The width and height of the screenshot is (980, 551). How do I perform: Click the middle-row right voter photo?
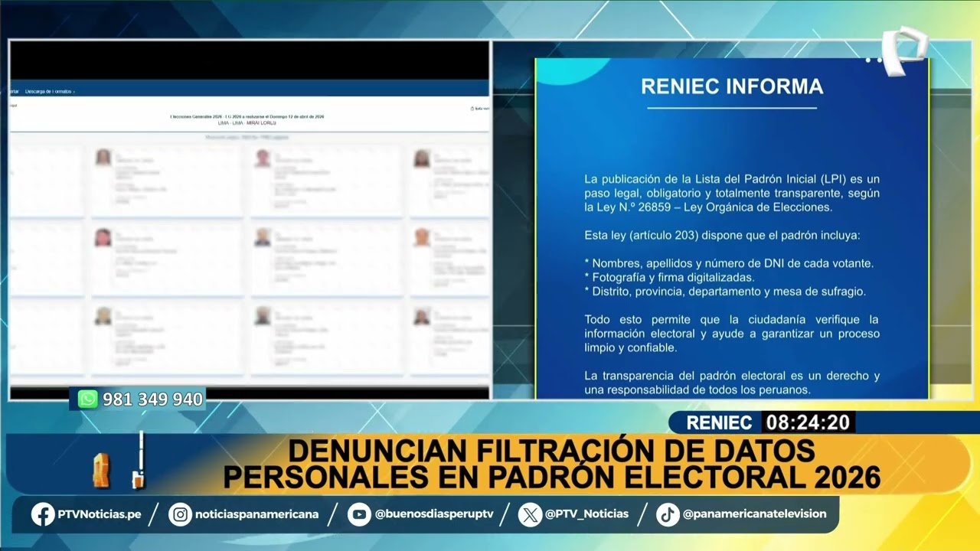tap(422, 237)
